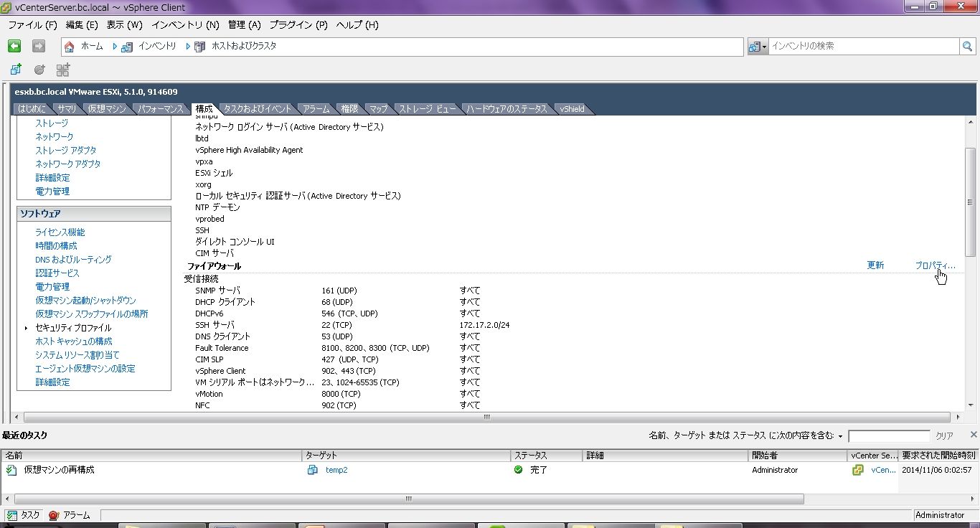Switch to the マップ tab
Screen dimensions: 980x528
(377, 109)
